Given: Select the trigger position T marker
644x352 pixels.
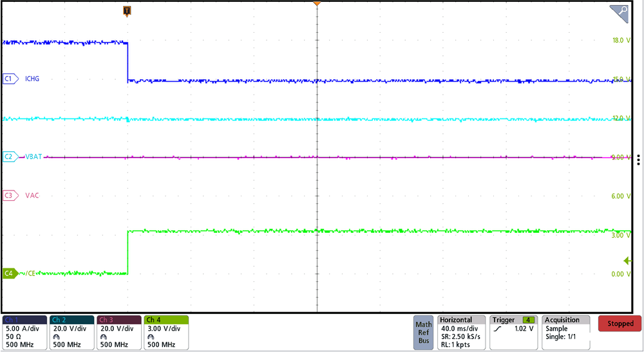Looking at the screenshot, I should point(127,11).
